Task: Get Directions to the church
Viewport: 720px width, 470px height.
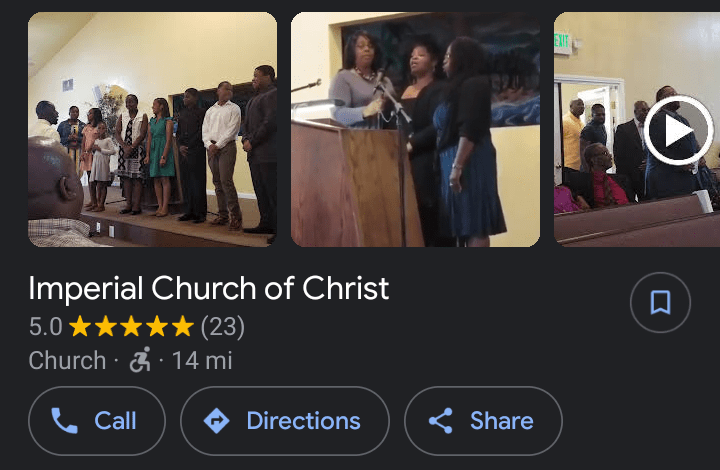Action: coord(285,421)
